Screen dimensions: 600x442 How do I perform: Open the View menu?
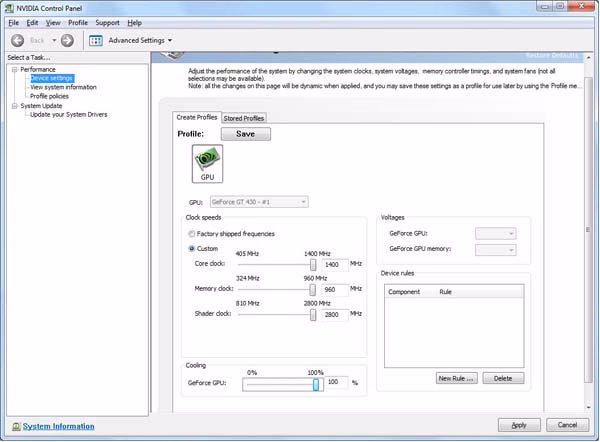click(x=53, y=23)
